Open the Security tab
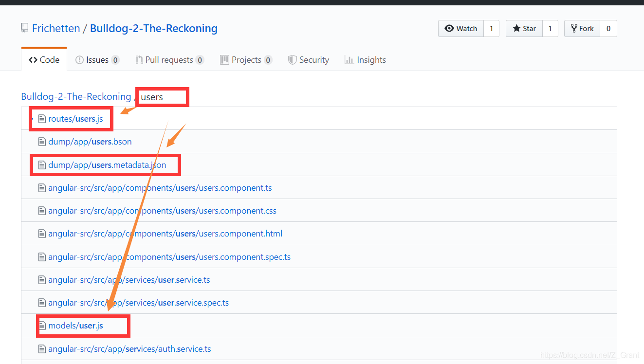644x364 pixels. (x=309, y=60)
